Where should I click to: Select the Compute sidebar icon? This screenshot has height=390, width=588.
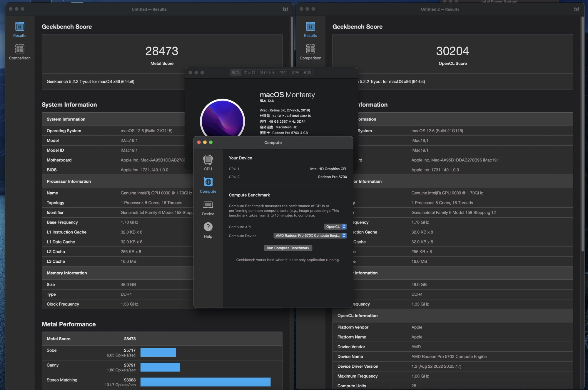208,185
